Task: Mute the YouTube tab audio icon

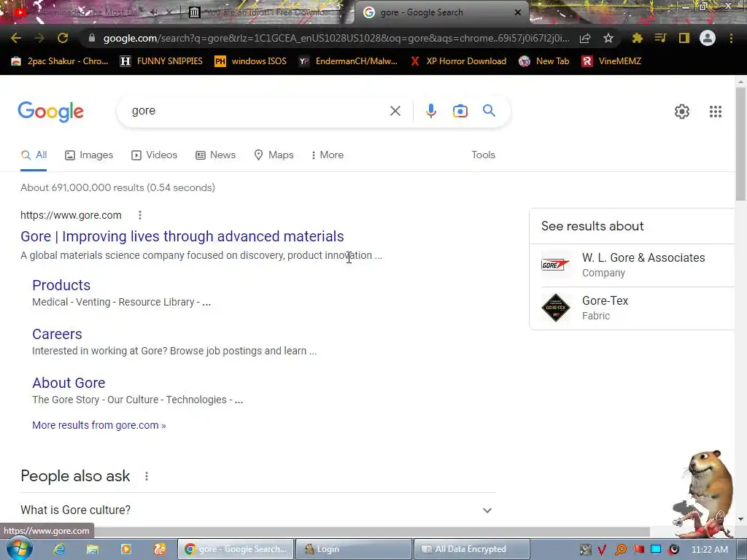Action: point(154,12)
